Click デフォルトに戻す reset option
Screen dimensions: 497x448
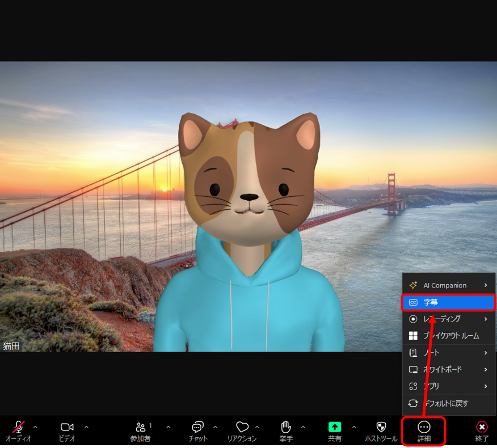[x=449, y=403]
